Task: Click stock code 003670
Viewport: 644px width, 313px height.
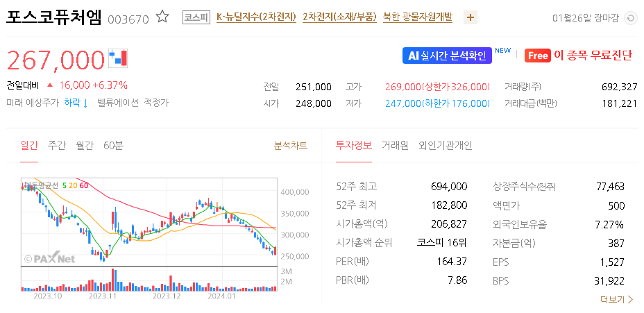Action: (x=128, y=19)
